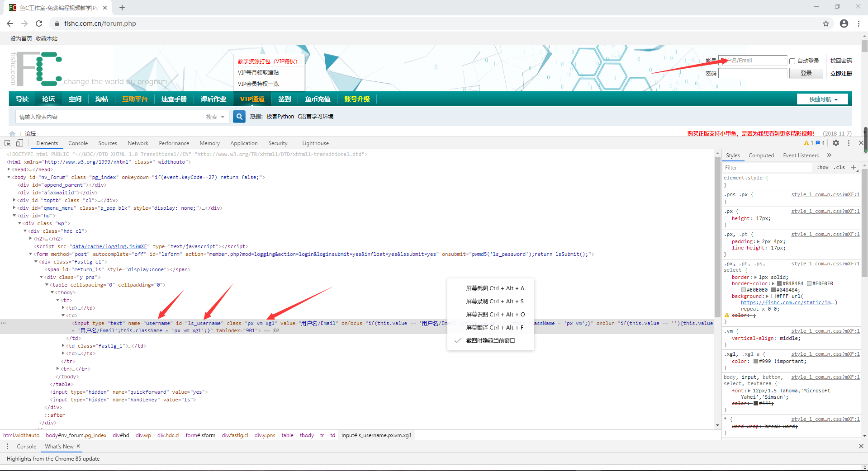Viewport: 868px width, 471px height.
Task: Select 屏幕截图 Ctrl+Alt+A menu item
Action: [x=490, y=288]
